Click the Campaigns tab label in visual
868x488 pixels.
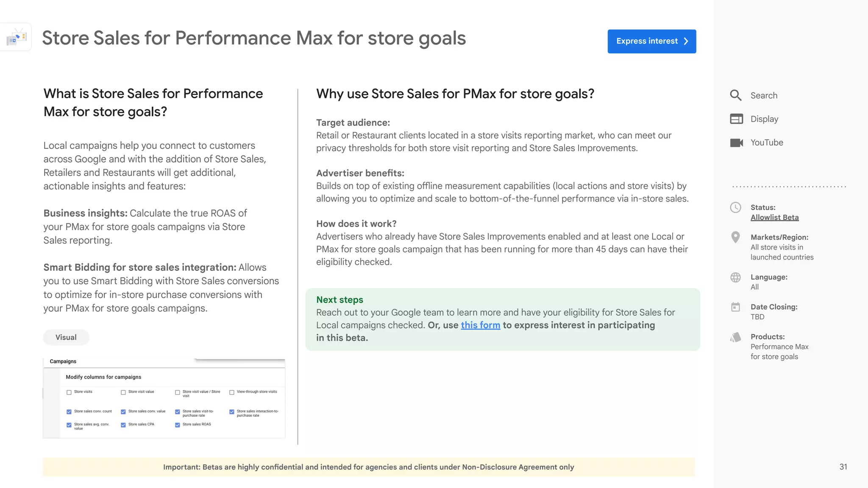tap(63, 361)
